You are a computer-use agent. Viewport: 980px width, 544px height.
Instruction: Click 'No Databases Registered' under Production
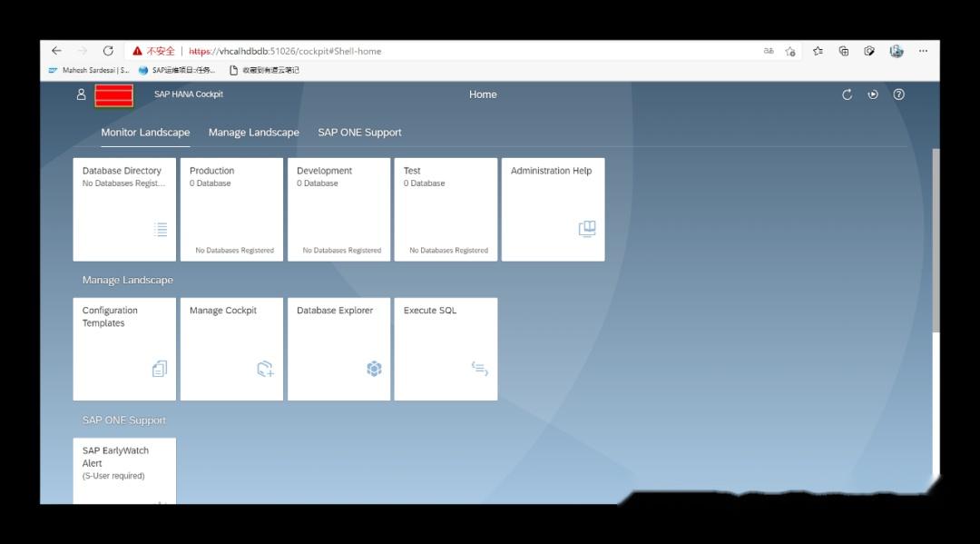(x=234, y=250)
